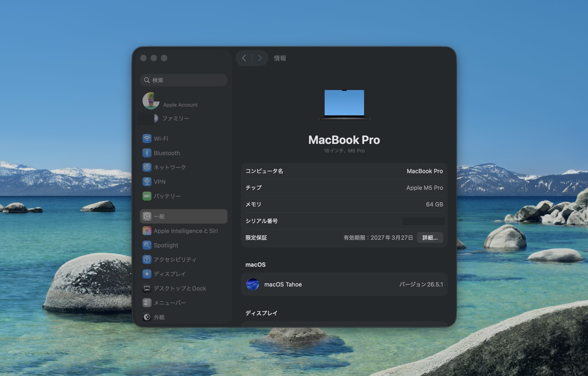588x376 pixels.
Task: Go forward with the right chevron
Action: (x=260, y=58)
